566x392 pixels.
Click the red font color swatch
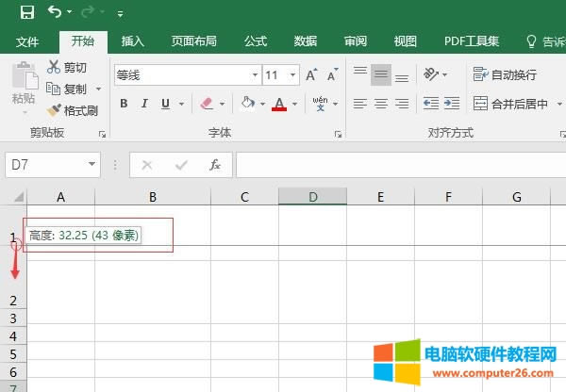tap(279, 104)
